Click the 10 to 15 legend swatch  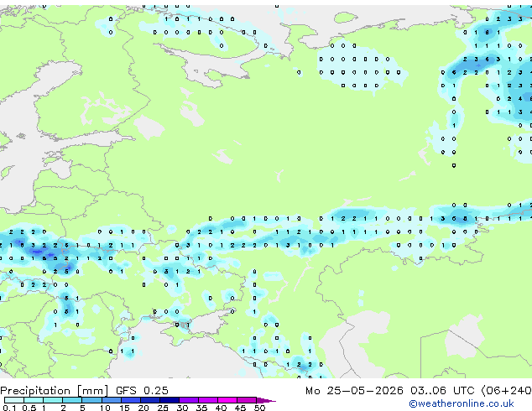(x=112, y=400)
